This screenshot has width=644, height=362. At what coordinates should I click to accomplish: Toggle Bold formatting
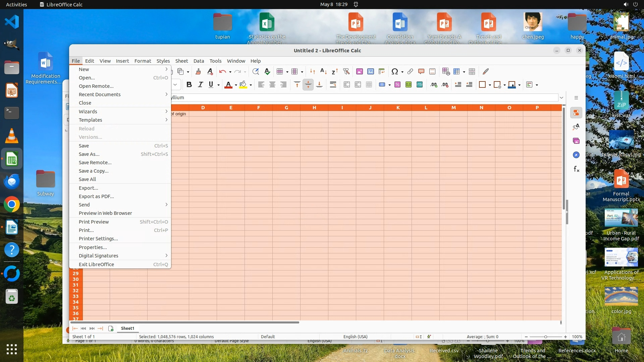click(x=189, y=85)
